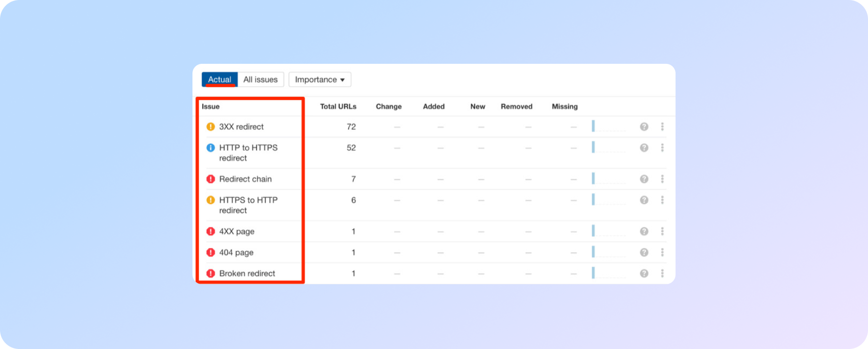
Task: Click the error icon for 404 page
Action: [x=211, y=252]
